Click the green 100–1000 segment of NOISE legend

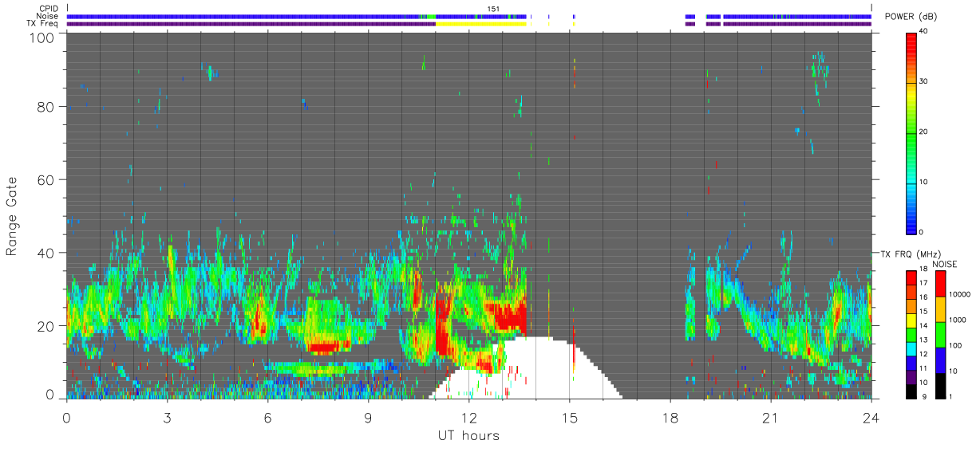pos(940,334)
